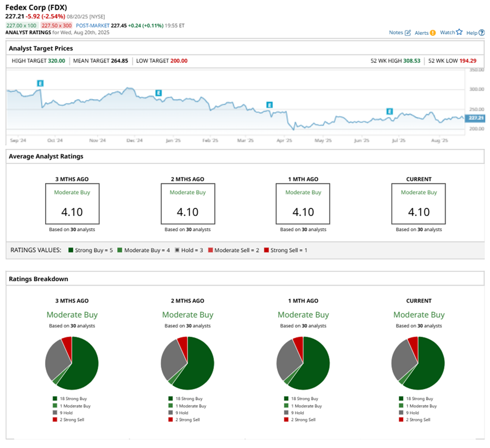Select the earnings E marker before Oct '24
Image resolution: width=490 pixels, height=448 pixels.
click(x=40, y=83)
